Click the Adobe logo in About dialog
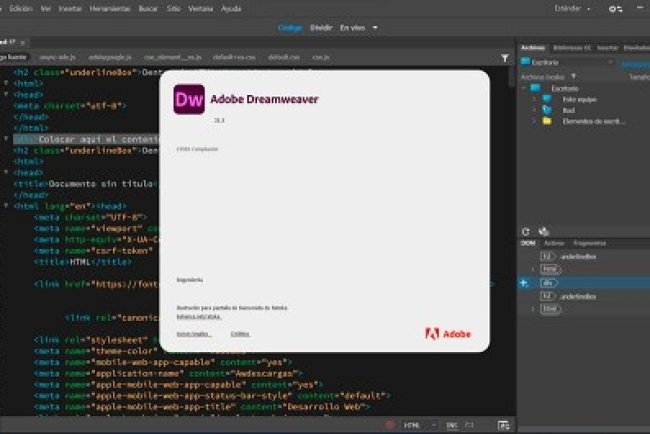The image size is (650, 434). pyautogui.click(x=448, y=334)
